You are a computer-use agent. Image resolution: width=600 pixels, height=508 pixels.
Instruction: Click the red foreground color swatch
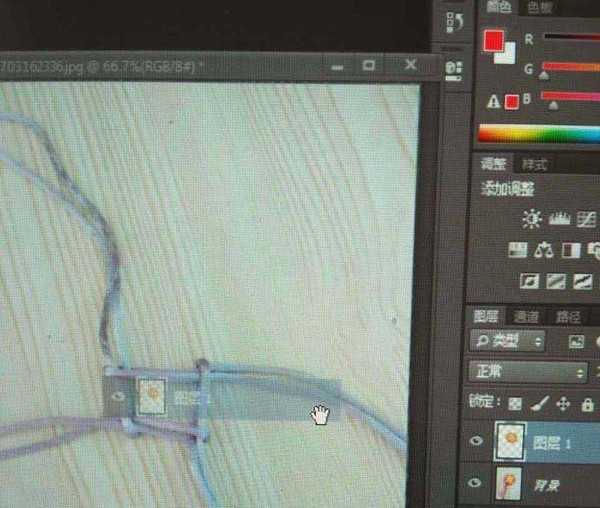493,41
